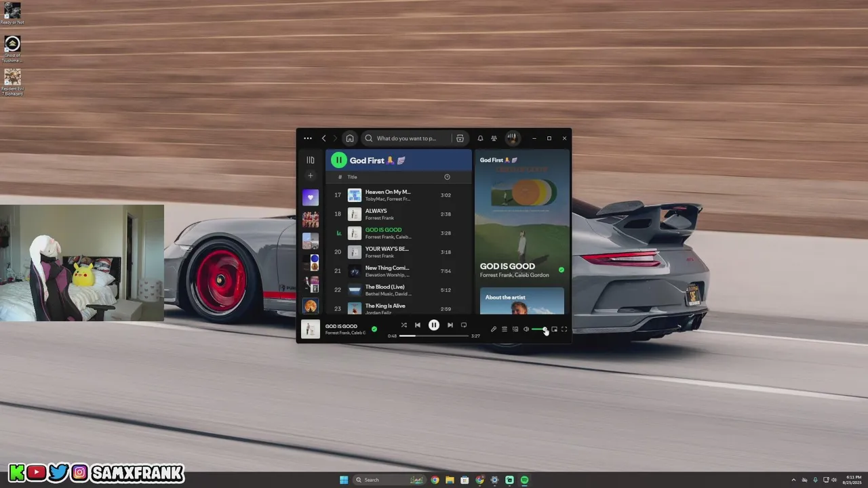Screen dimensions: 868x488
Task: Seek within the song progress bar
Action: (434, 335)
